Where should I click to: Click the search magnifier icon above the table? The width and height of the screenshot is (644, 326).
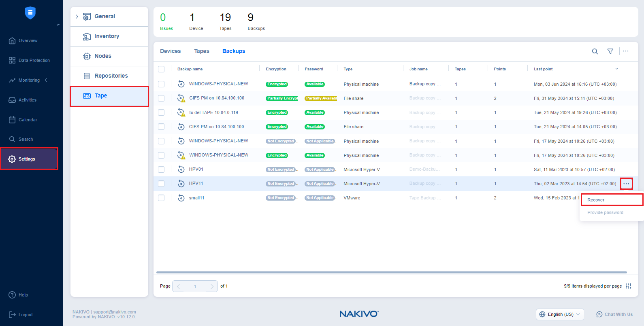click(x=595, y=51)
